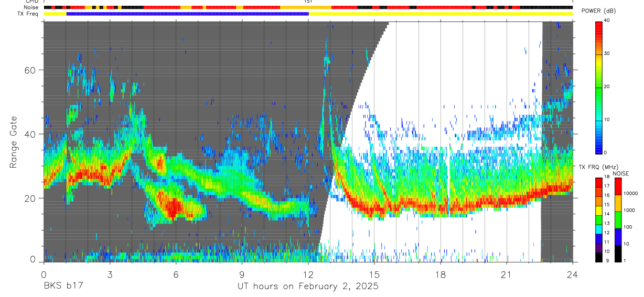Click the '40' label on POWER color bar
The image size is (644, 297).
click(608, 21)
